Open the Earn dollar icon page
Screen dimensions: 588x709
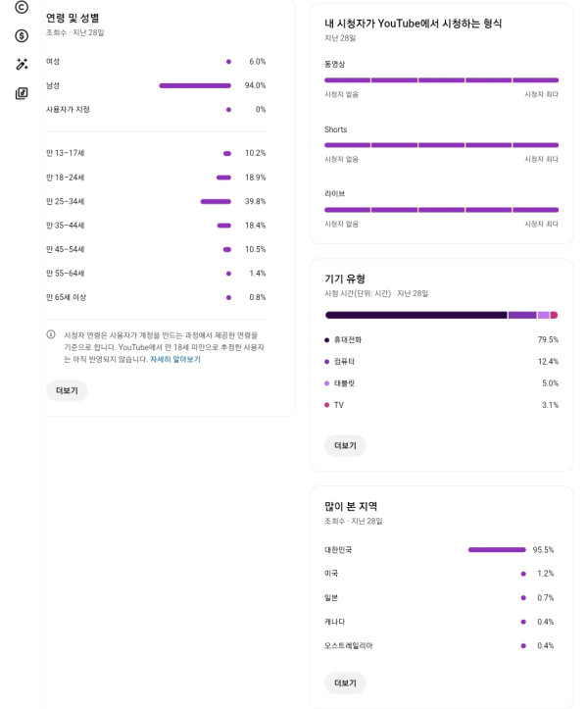click(22, 36)
